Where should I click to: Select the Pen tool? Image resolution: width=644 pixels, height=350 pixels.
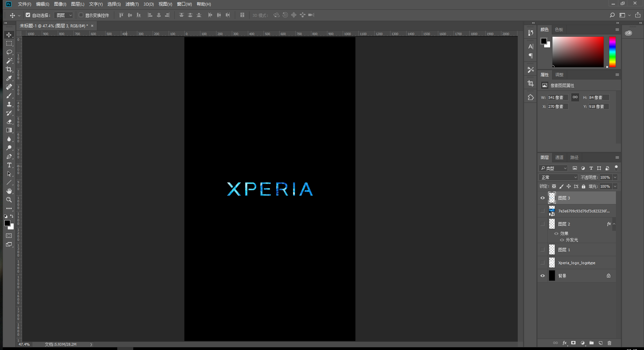click(9, 156)
